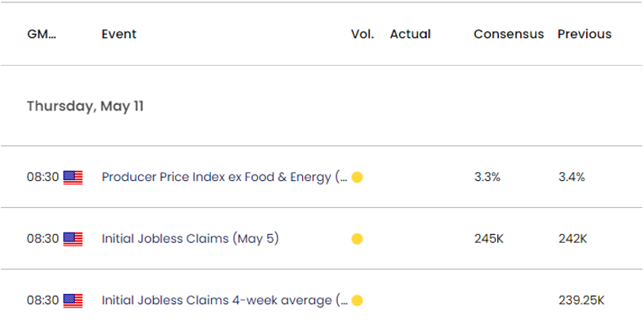The image size is (644, 324).
Task: Click the yellow volatility dot for Producer Price Index
Action: pos(357,177)
